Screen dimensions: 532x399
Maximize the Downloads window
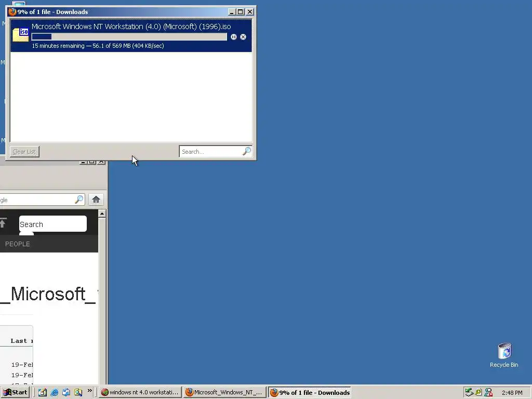point(241,12)
